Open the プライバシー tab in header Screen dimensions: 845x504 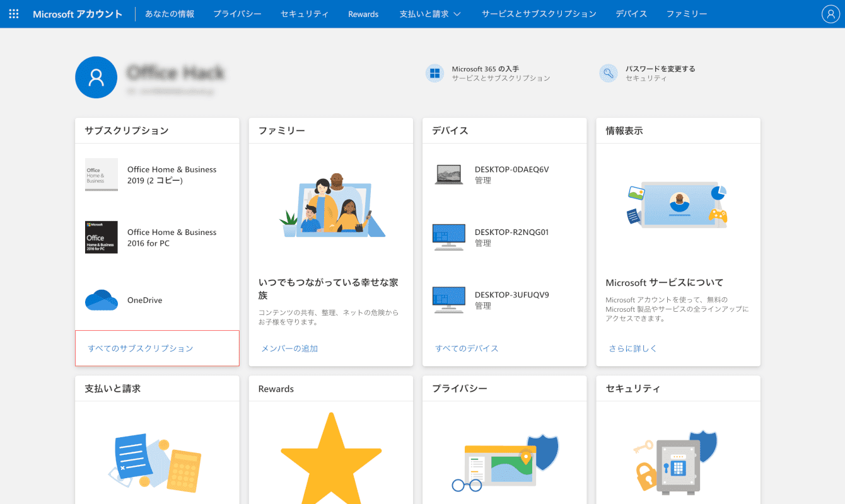coord(237,14)
